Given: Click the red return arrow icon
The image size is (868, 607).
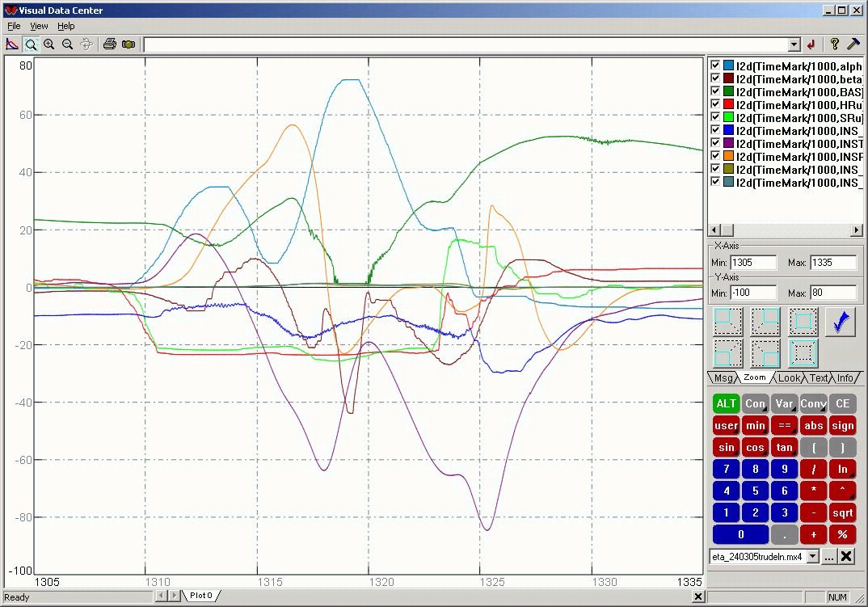Looking at the screenshot, I should click(x=811, y=44).
